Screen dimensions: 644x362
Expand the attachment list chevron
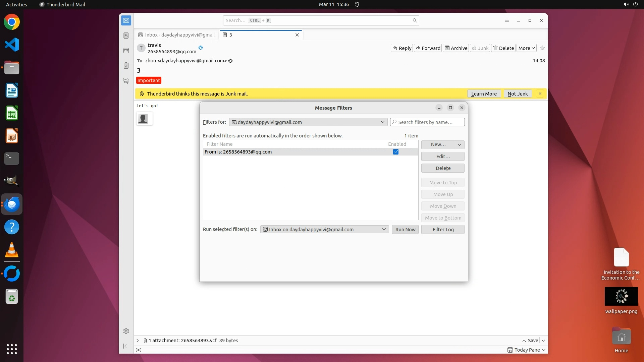pos(138,341)
